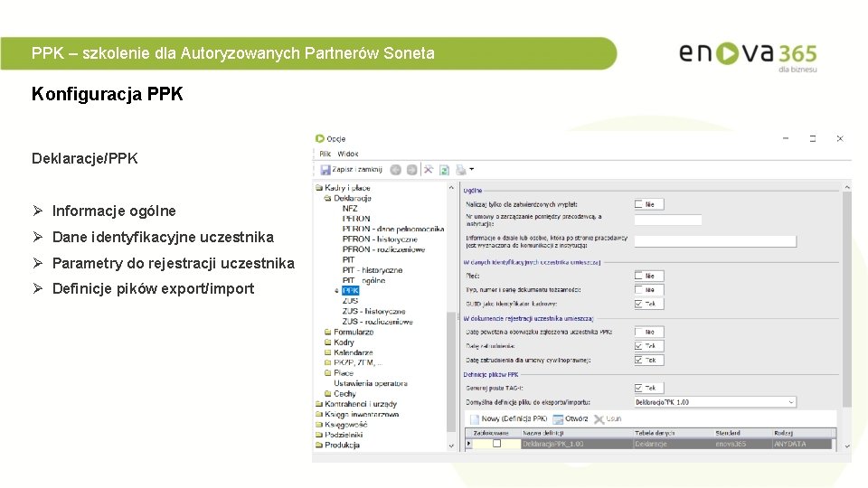Uncheck GUID jako identyfikator kadrowy
868x488 pixels.
pos(639,304)
